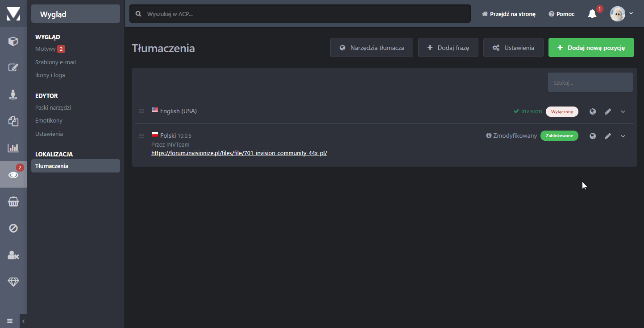Open Emotikony in the Edytor section
The image size is (644, 328).
coord(49,121)
